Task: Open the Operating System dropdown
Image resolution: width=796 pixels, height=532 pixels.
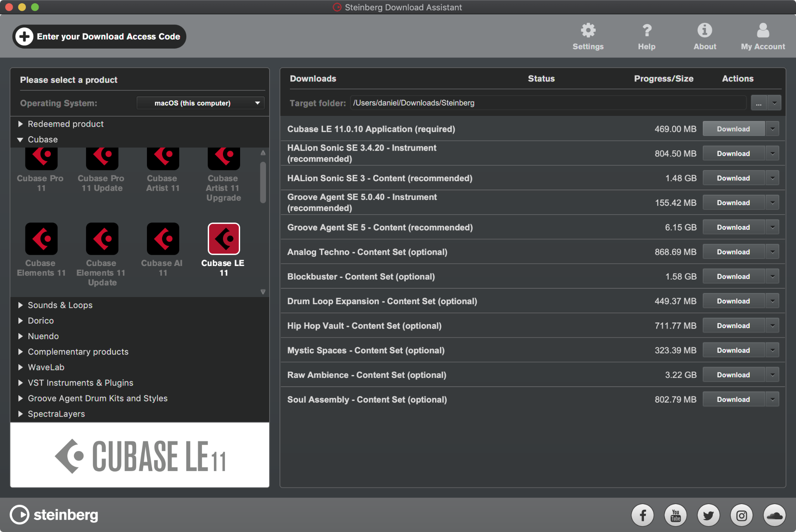Action: (x=200, y=103)
